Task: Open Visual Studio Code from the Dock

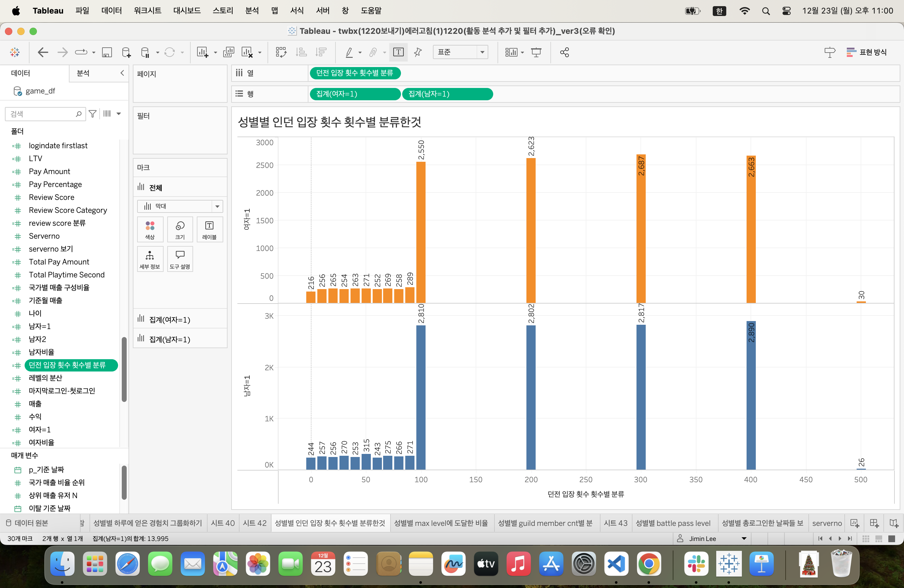Action: pos(616,564)
